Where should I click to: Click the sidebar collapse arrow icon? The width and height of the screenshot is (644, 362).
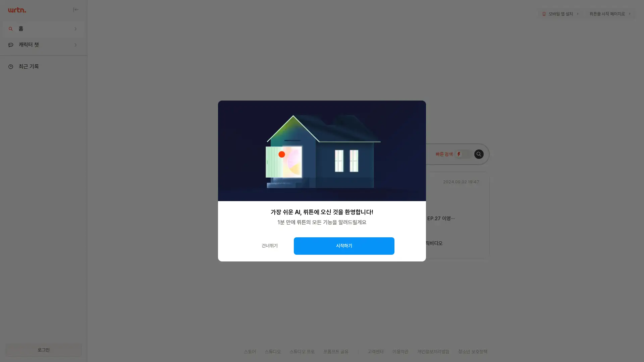tap(75, 10)
